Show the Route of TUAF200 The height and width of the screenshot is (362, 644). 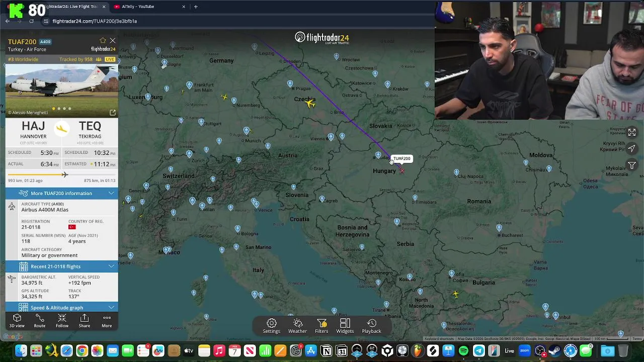coord(40,321)
